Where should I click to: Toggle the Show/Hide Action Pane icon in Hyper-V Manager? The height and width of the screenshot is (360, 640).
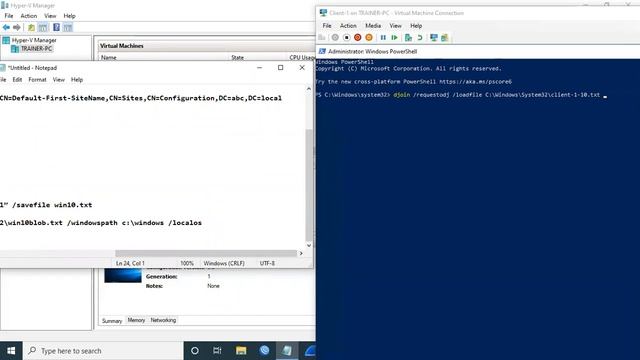pos(68,27)
